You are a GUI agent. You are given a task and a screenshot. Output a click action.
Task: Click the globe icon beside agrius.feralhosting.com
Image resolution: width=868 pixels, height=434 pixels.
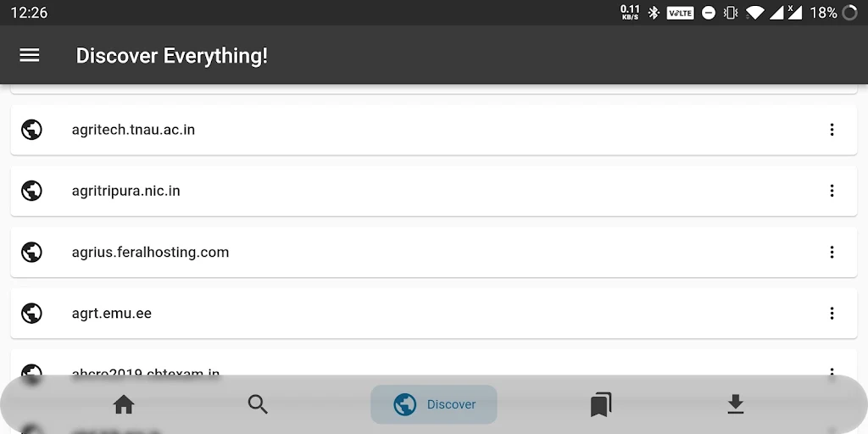click(31, 252)
